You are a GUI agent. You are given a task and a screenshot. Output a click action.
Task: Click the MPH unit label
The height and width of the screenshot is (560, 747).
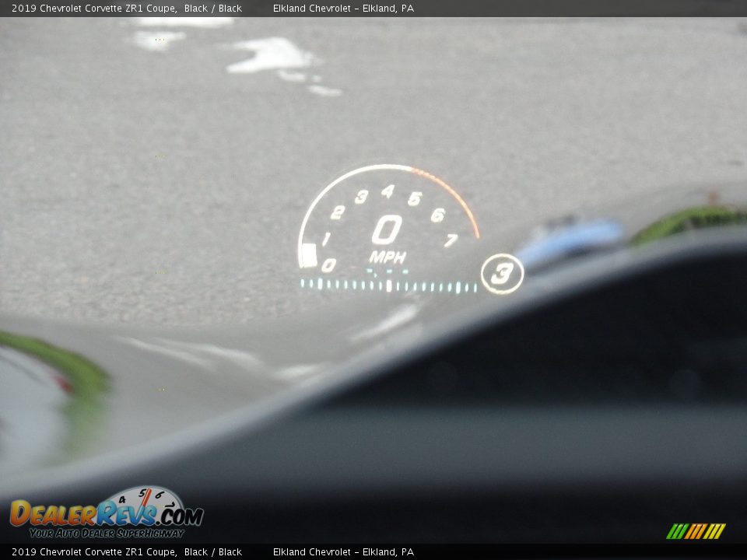tap(388, 257)
